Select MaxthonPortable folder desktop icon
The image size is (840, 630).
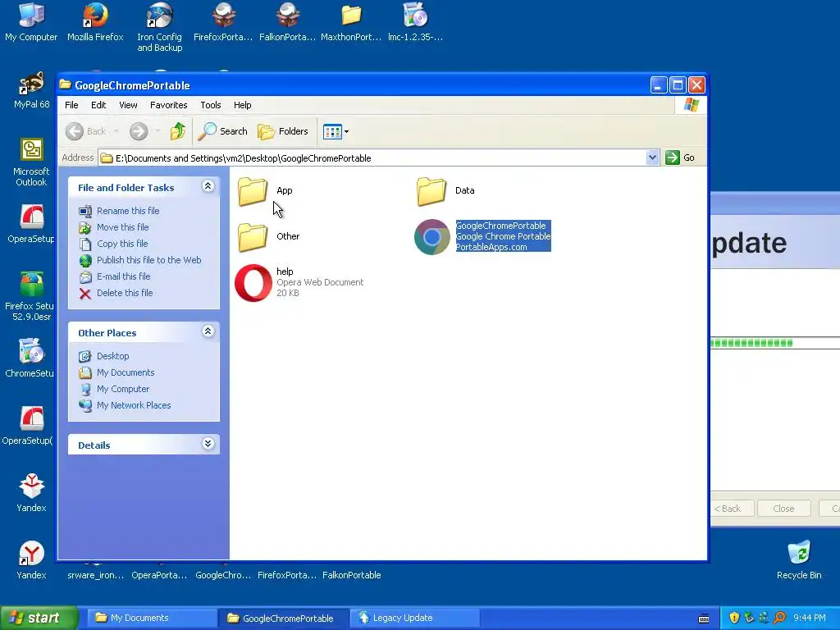[x=351, y=22]
